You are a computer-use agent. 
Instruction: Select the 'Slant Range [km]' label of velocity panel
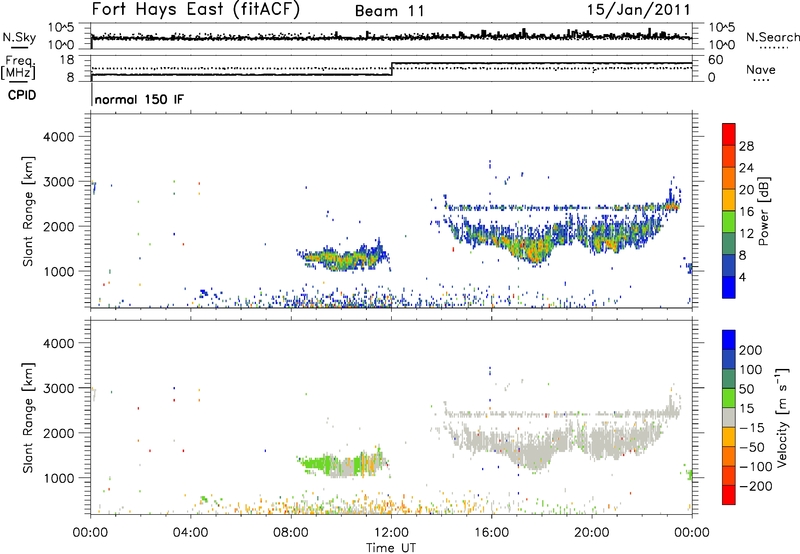coord(28,418)
